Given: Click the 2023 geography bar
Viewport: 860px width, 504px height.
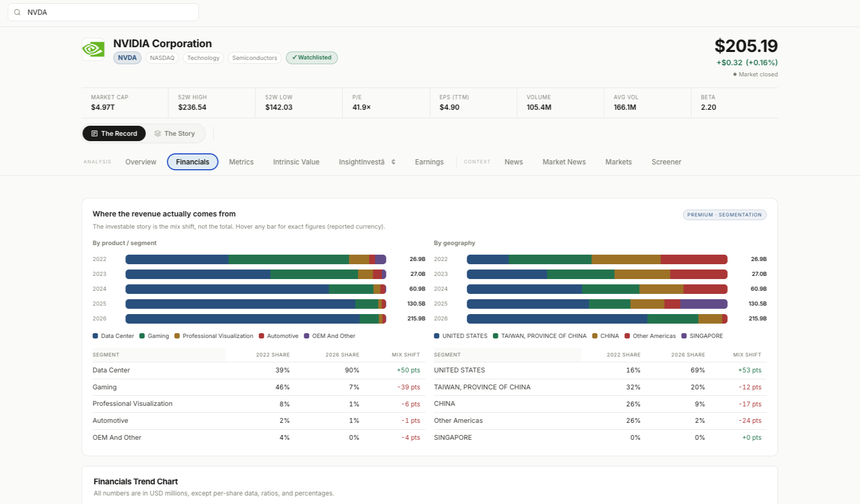Looking at the screenshot, I should coord(597,274).
